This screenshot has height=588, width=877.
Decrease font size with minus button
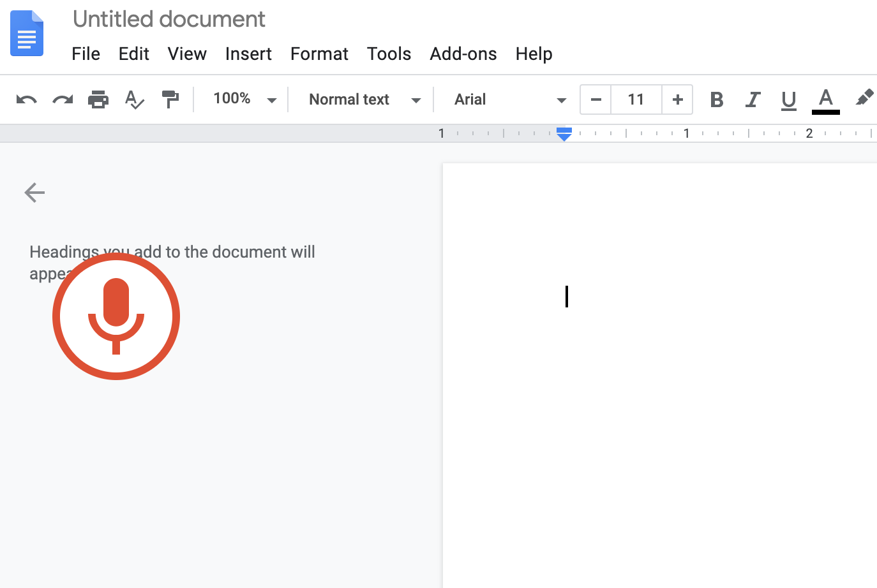[x=596, y=99]
